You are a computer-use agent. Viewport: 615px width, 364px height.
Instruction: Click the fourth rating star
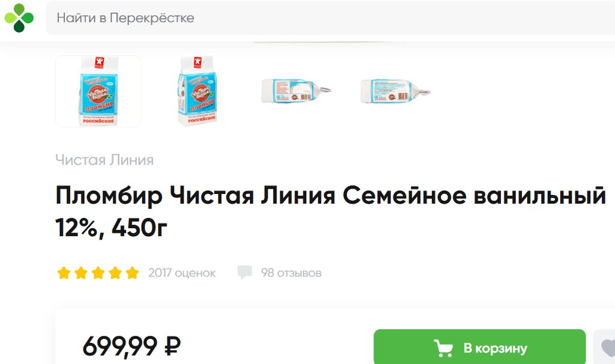115,273
